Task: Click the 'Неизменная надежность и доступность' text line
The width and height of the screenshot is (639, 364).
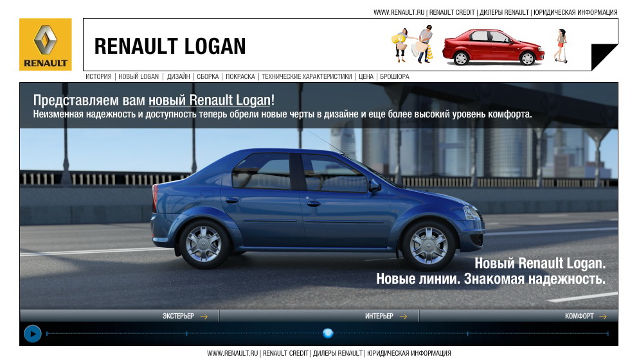Action: point(282,114)
